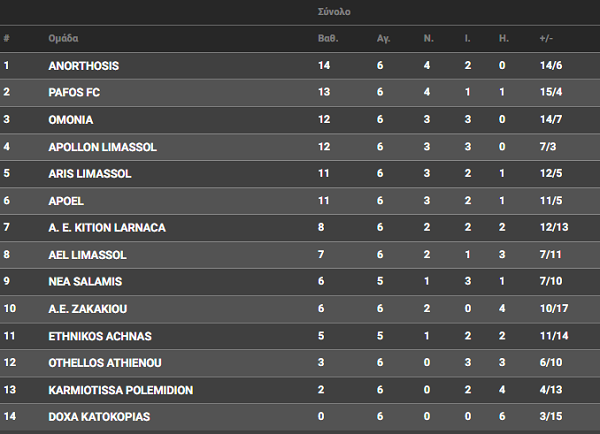Open the PAFOS FC team link
This screenshot has height=434, width=600.
[x=74, y=92]
